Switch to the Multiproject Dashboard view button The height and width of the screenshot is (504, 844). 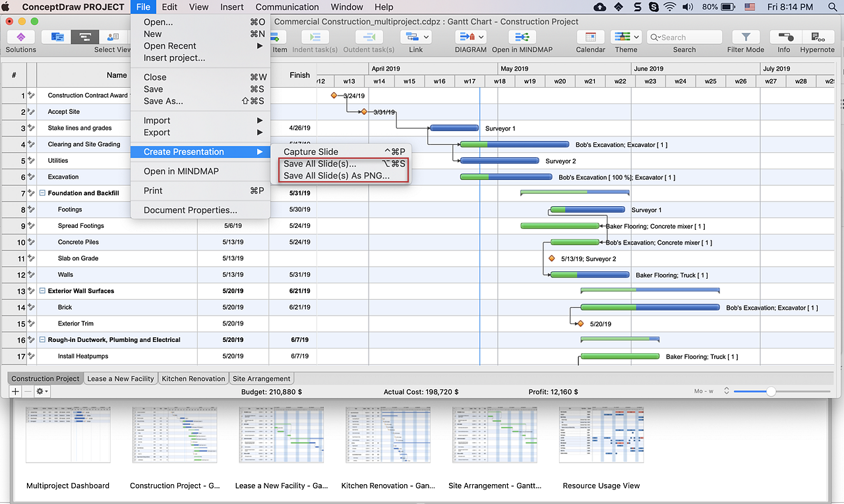click(57, 38)
